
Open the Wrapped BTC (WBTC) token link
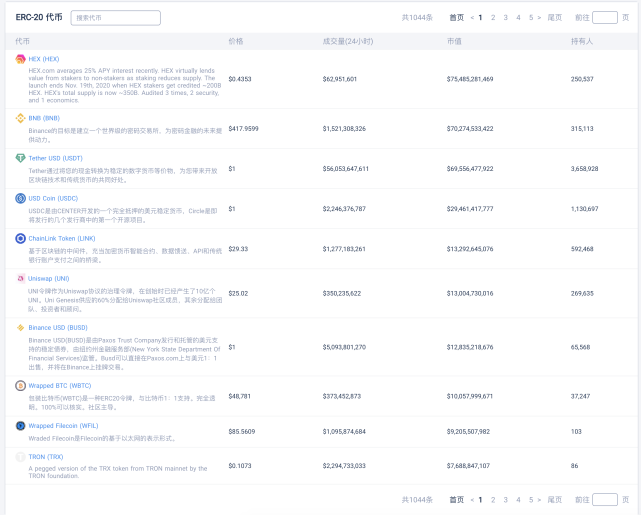click(60, 385)
